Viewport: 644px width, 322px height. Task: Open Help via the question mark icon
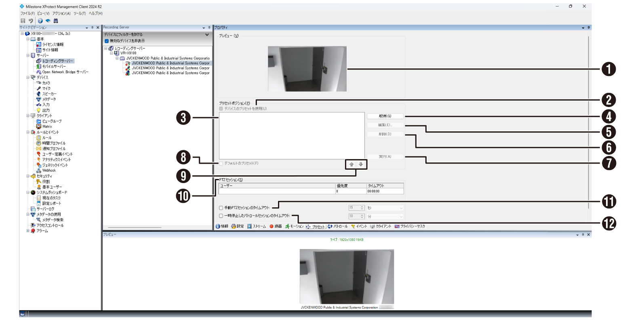[40, 21]
